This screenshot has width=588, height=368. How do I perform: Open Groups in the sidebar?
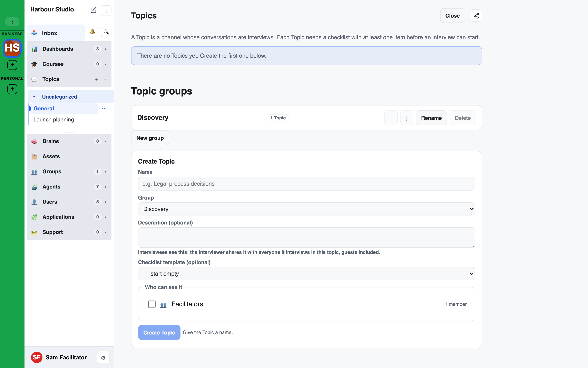[69, 172]
